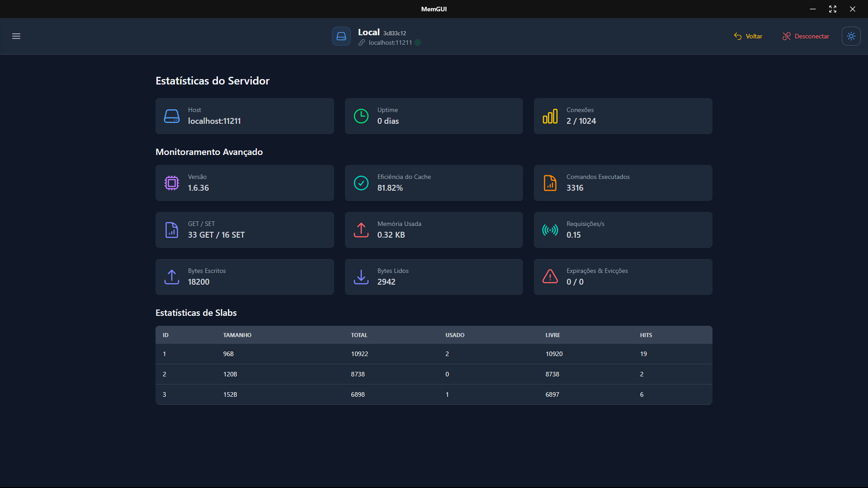Click the Expirações & Evicções warning triangle icon
Viewport: 868px width, 488px height.
point(550,276)
